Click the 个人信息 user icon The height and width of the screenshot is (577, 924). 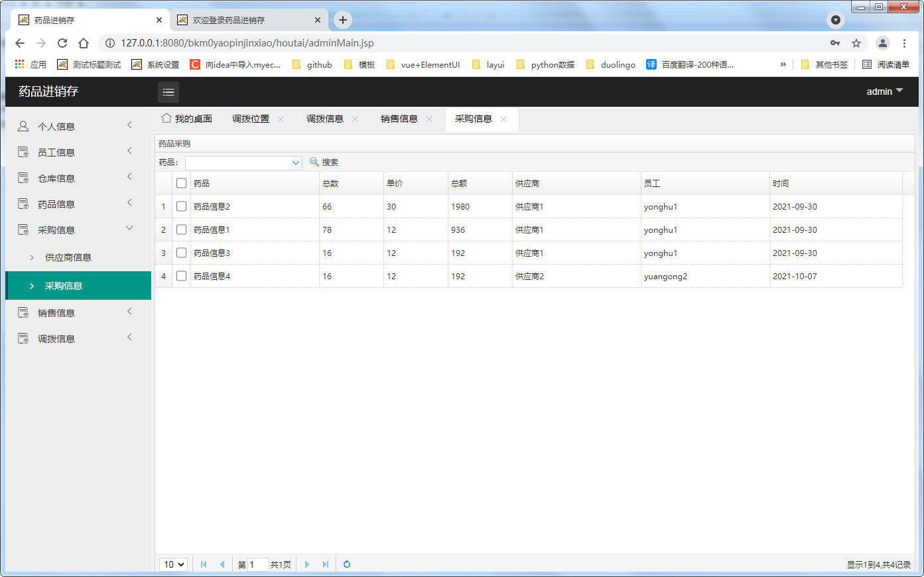pos(23,126)
